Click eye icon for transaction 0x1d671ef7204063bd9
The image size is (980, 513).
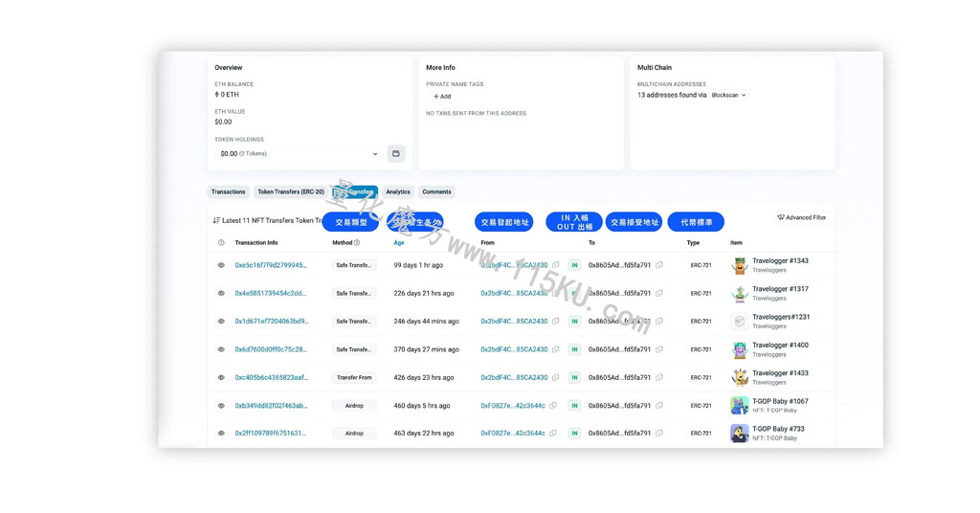click(221, 322)
